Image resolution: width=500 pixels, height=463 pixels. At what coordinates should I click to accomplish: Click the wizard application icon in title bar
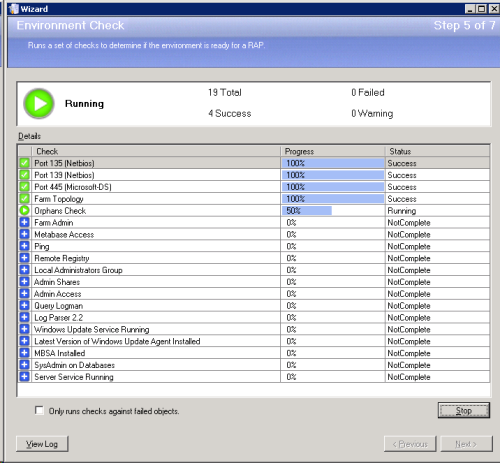14,9
